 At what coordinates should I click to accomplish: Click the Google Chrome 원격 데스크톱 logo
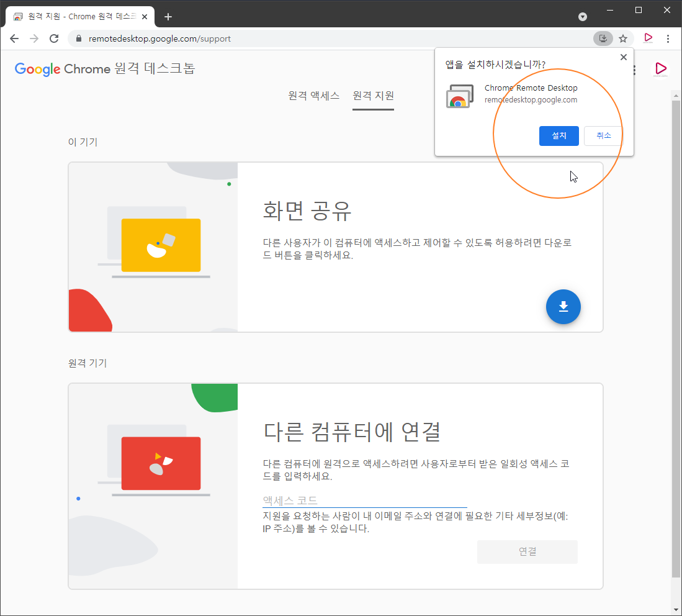[105, 69]
